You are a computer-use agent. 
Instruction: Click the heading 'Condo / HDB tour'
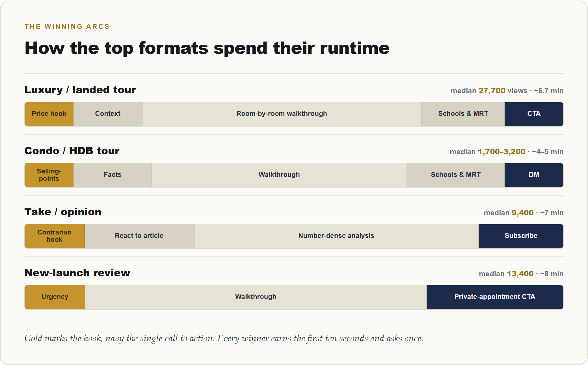coord(72,151)
